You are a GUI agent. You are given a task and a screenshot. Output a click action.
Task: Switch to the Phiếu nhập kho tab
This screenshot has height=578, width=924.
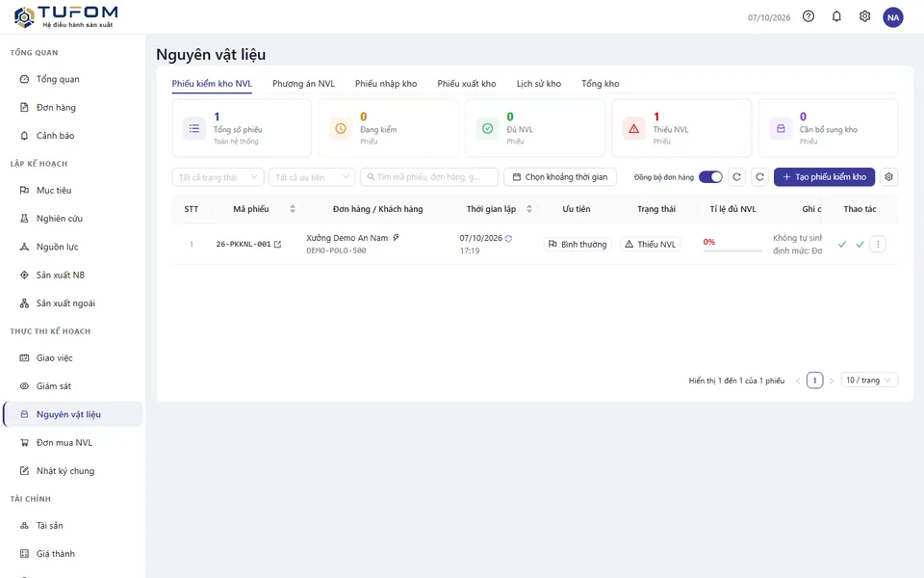[x=386, y=84]
